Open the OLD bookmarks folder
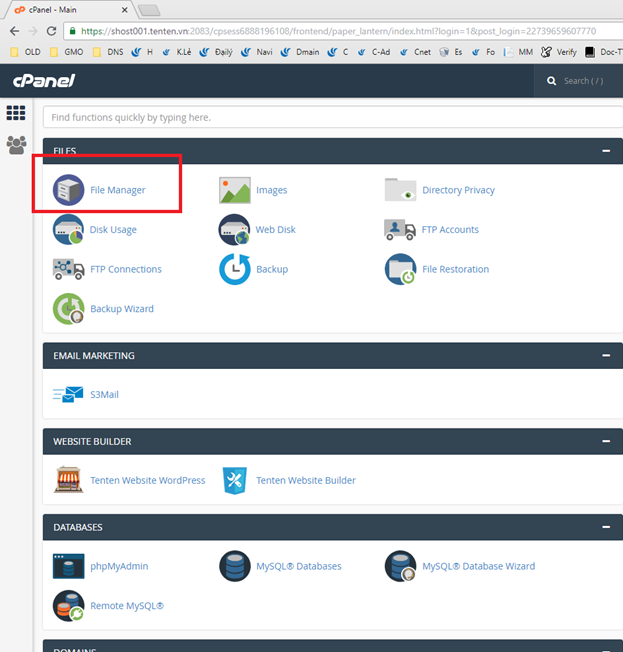This screenshot has height=652, width=623. click(x=25, y=52)
